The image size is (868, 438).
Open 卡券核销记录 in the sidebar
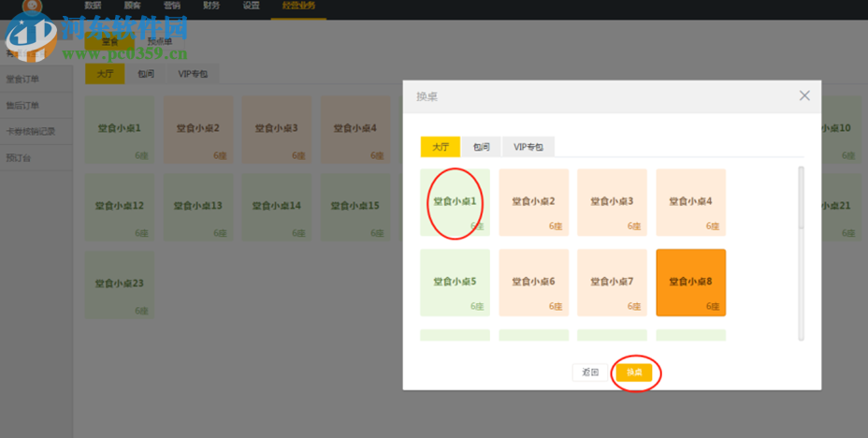click(36, 132)
